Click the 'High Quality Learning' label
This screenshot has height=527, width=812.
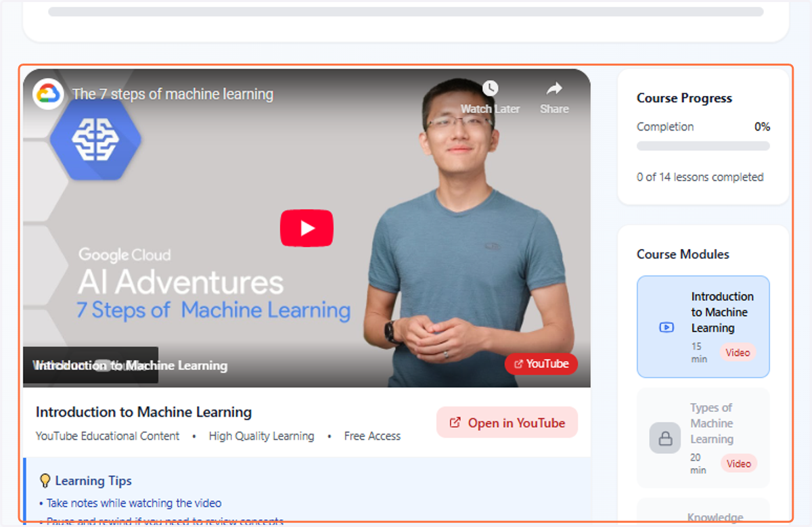(x=261, y=436)
